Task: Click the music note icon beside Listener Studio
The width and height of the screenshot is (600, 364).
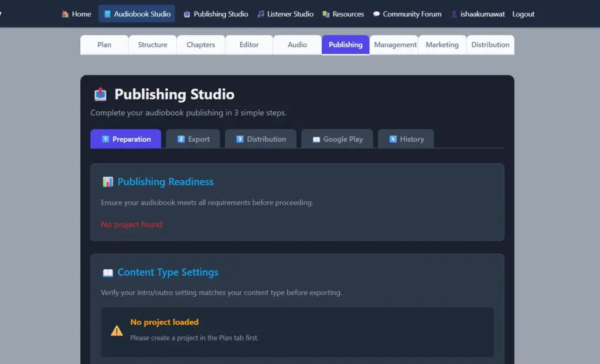Action: 261,14
